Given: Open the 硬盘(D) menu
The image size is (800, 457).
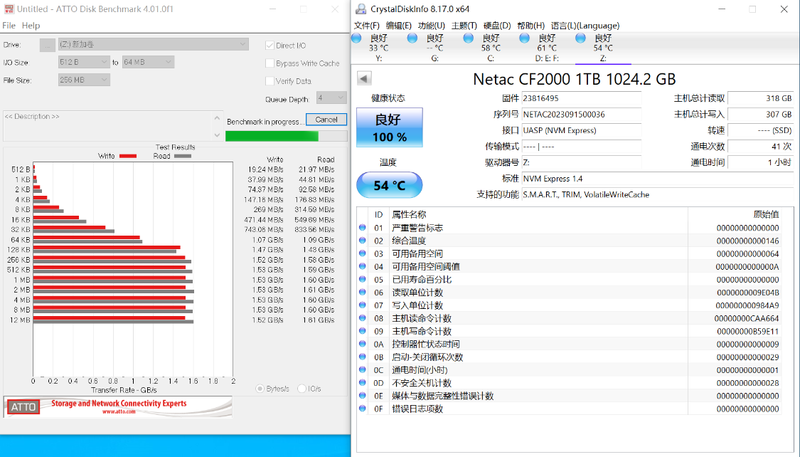Looking at the screenshot, I should click(x=497, y=26).
